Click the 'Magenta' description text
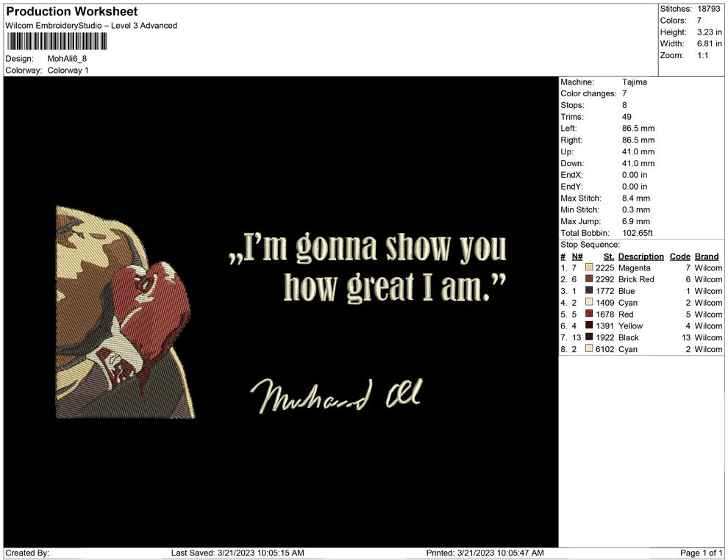The width and height of the screenshot is (728, 560). (x=634, y=268)
